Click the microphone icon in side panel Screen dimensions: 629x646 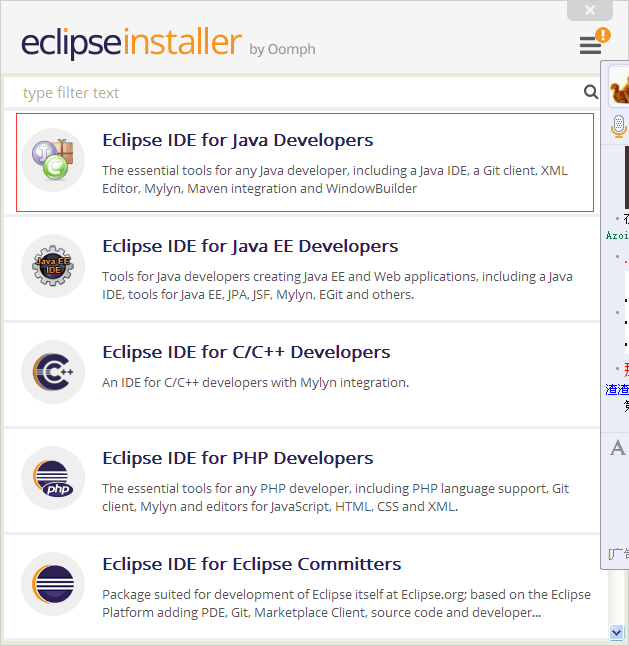618,126
